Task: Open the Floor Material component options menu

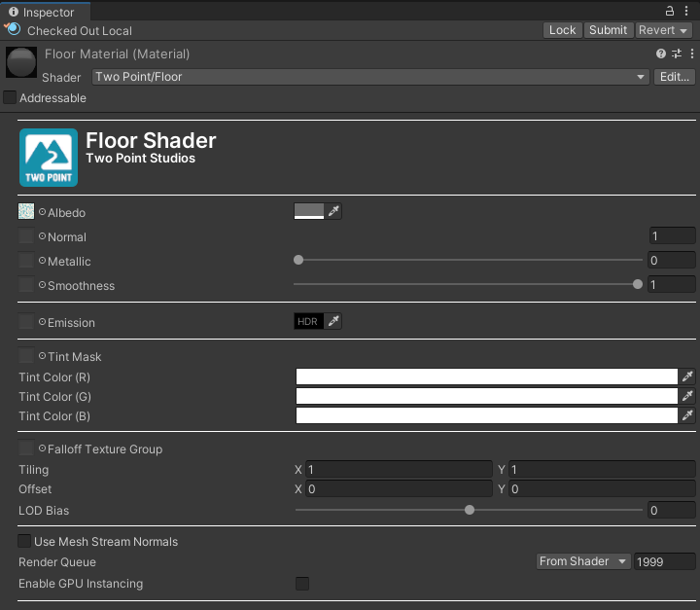Action: [692, 54]
